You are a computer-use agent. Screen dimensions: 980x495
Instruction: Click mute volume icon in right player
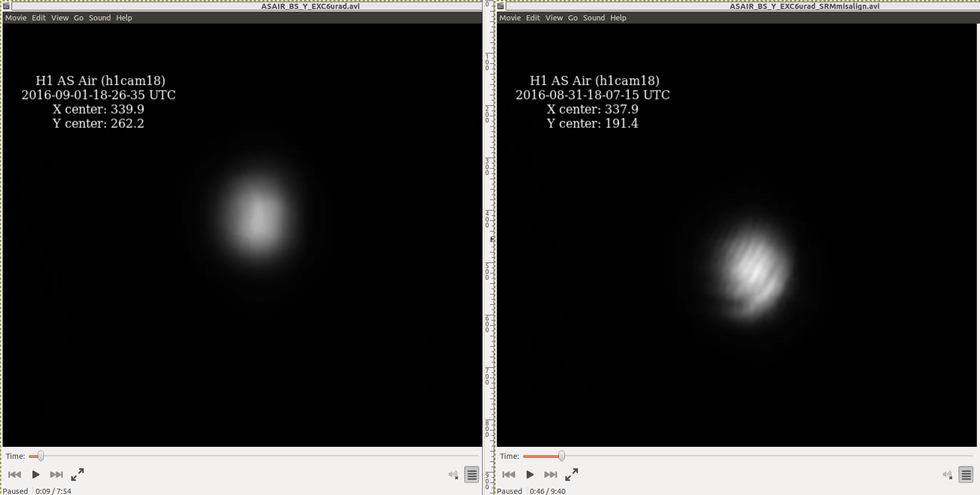(948, 475)
